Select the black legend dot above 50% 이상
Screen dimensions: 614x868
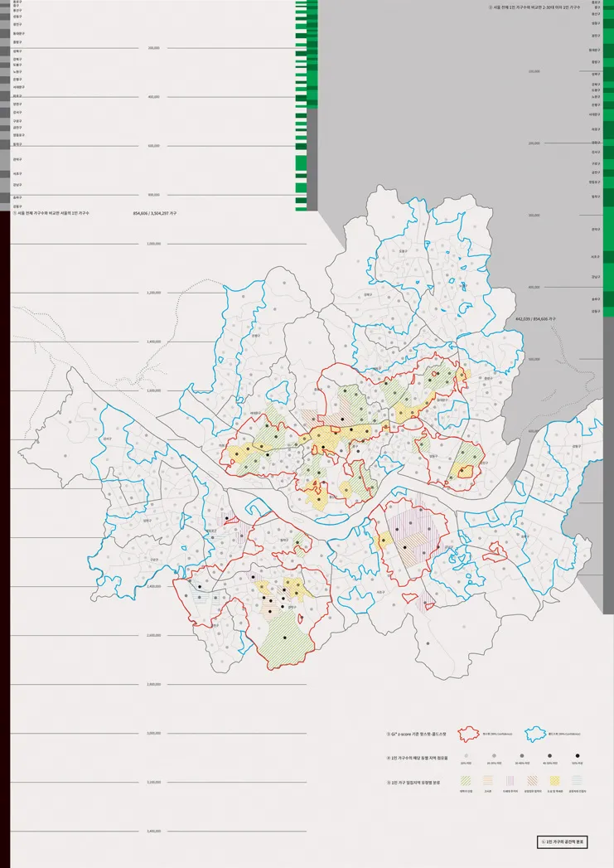578,755
